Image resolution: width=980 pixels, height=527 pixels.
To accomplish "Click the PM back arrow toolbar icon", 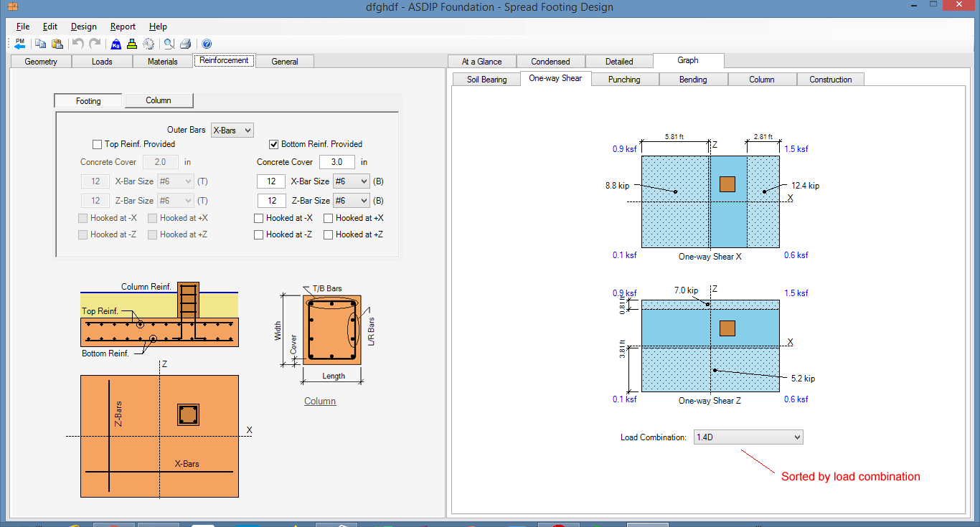I will point(19,44).
